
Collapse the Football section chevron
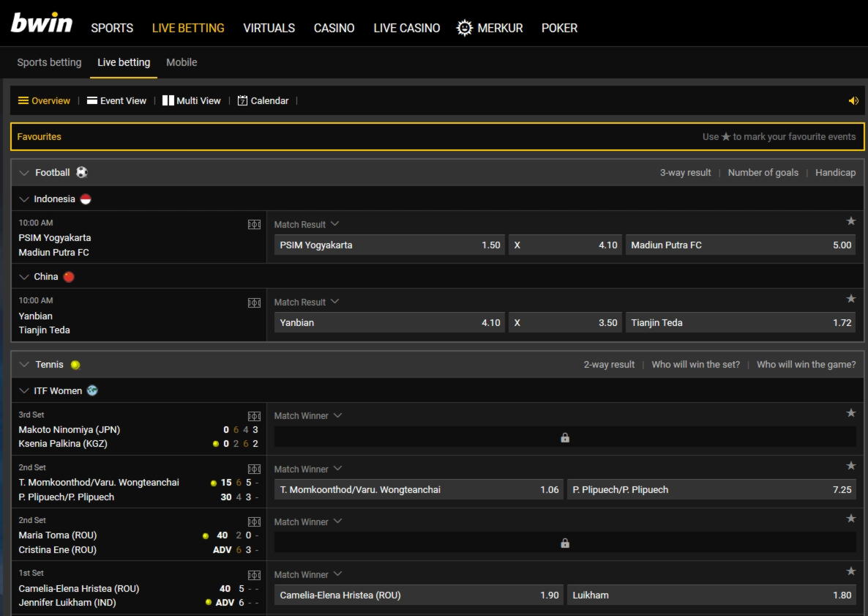point(24,173)
